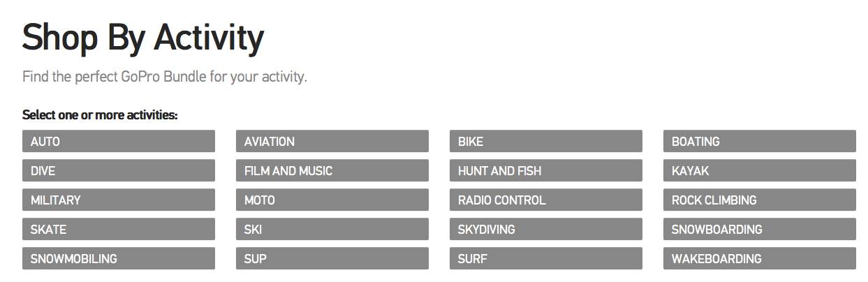
Task: Choose the SURF activity
Action: pos(545,258)
